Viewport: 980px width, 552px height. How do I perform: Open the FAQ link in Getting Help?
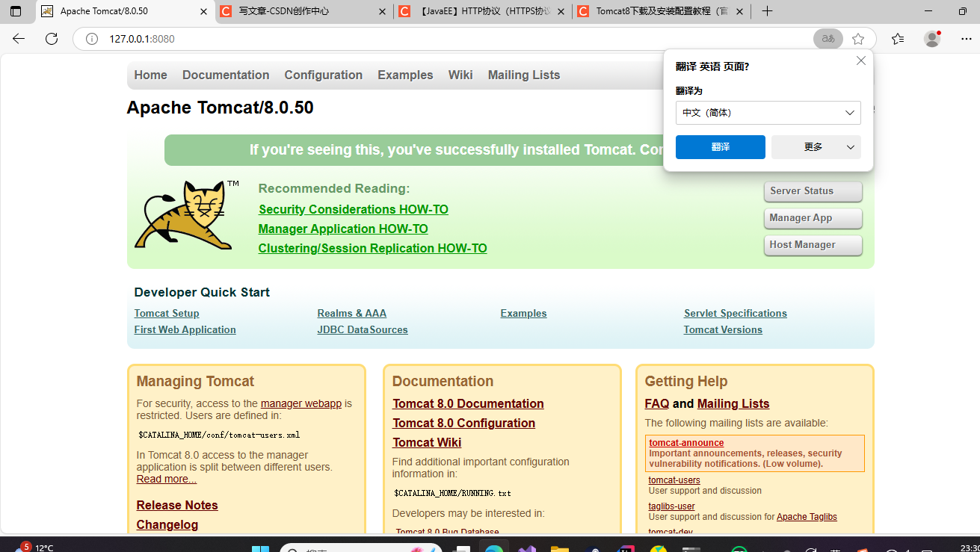click(x=657, y=403)
